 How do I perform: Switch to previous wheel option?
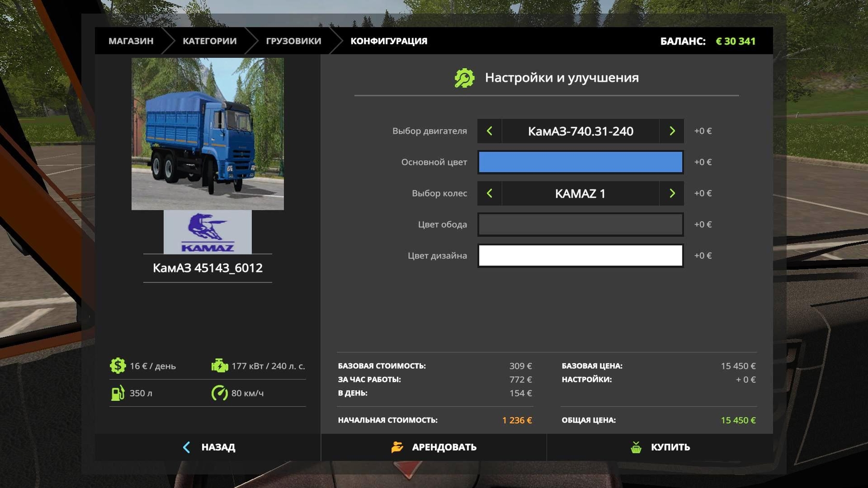coord(489,194)
